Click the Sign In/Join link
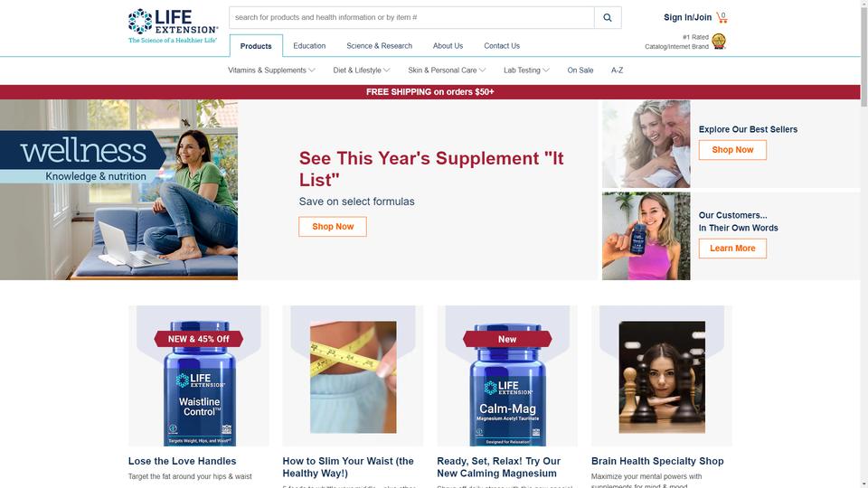The image size is (868, 488). click(687, 17)
